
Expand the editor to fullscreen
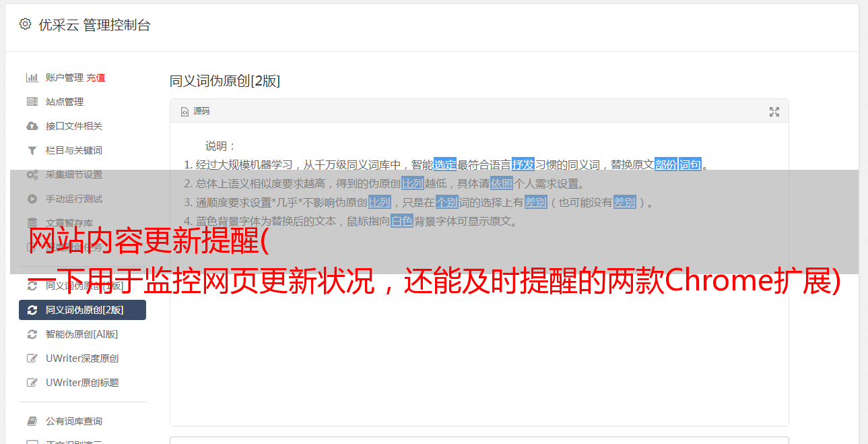(774, 112)
